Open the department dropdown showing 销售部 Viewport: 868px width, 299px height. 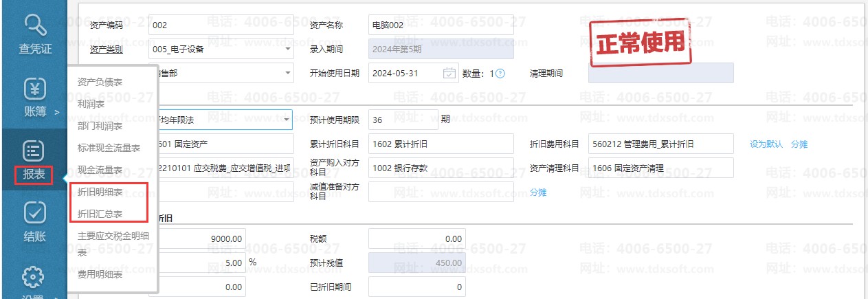(287, 73)
